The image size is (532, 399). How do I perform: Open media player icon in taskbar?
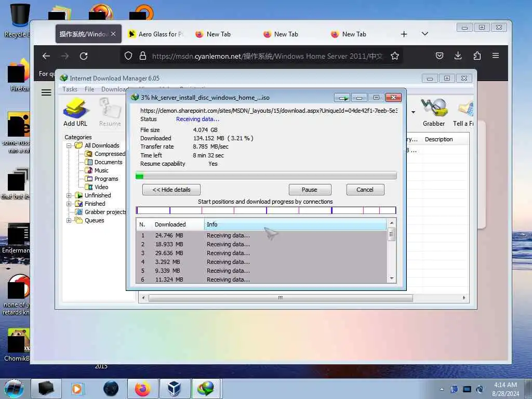click(x=77, y=389)
